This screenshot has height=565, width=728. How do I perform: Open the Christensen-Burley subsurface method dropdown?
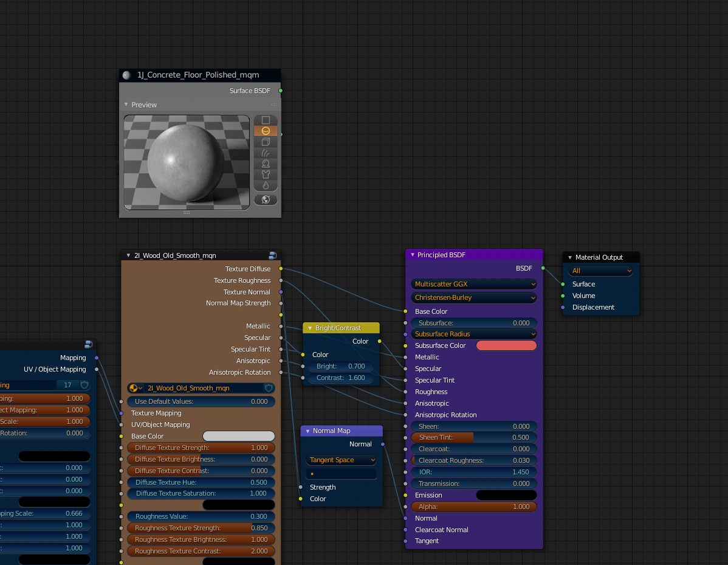pos(473,297)
